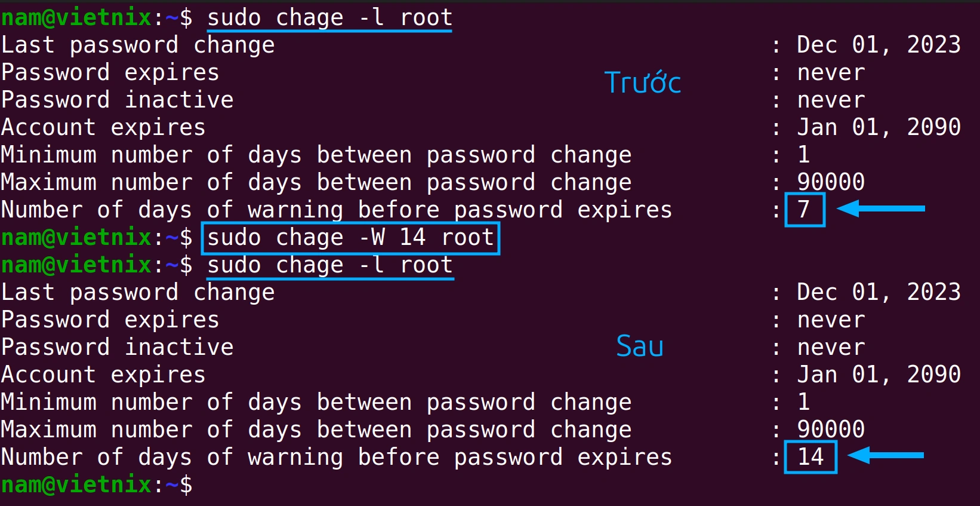Click the first maximum days value 90000

pyautogui.click(x=831, y=182)
